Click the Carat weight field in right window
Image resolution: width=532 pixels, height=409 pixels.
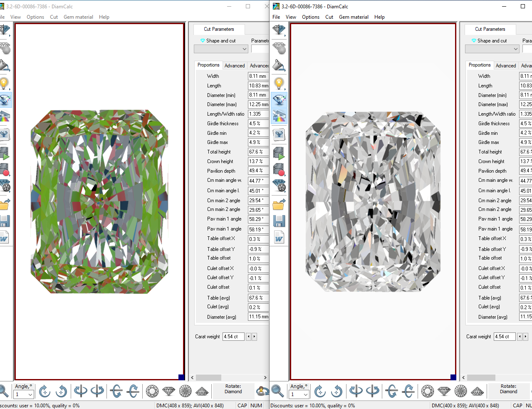(505, 337)
